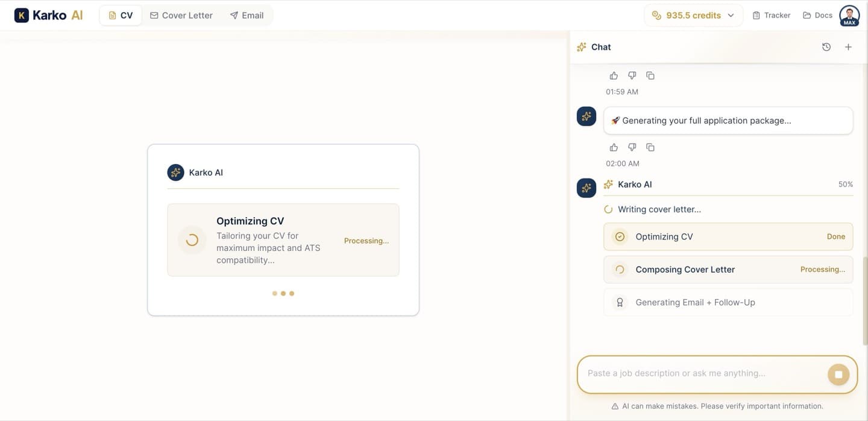This screenshot has width=868, height=421.
Task: Switch to the Cover Letter tab
Action: (181, 14)
